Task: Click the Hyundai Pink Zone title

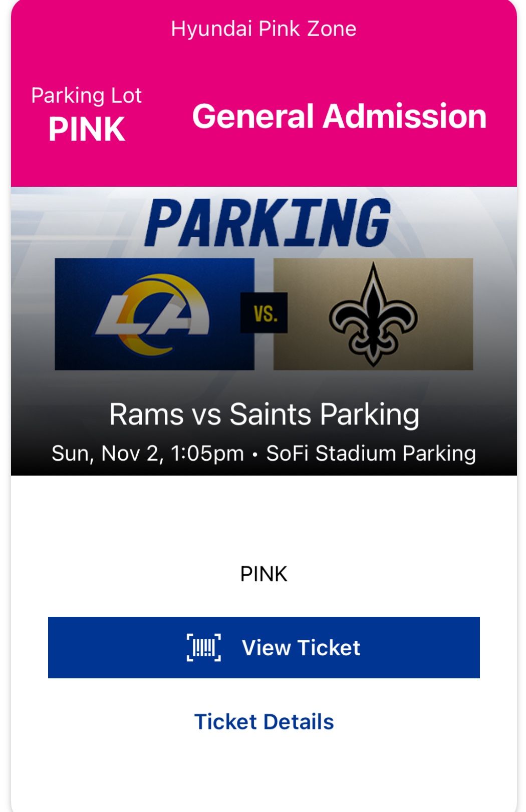Action: pyautogui.click(x=263, y=29)
